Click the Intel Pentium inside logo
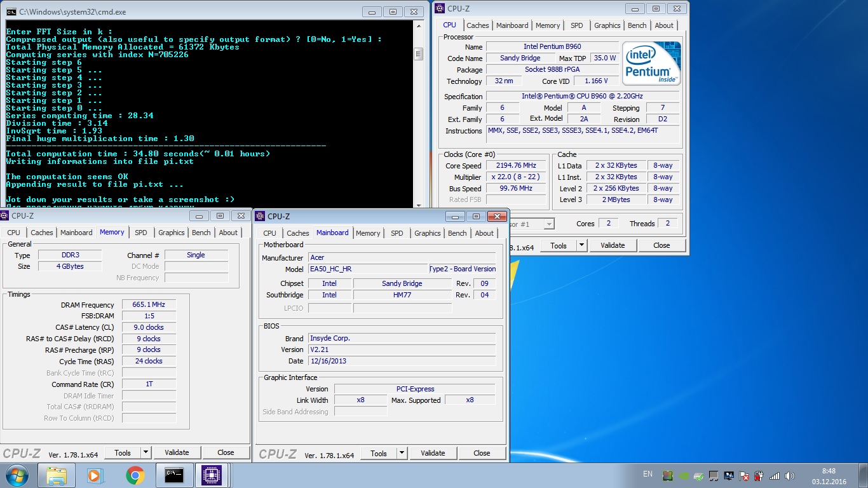Screen dimensions: 868x488 [651, 64]
